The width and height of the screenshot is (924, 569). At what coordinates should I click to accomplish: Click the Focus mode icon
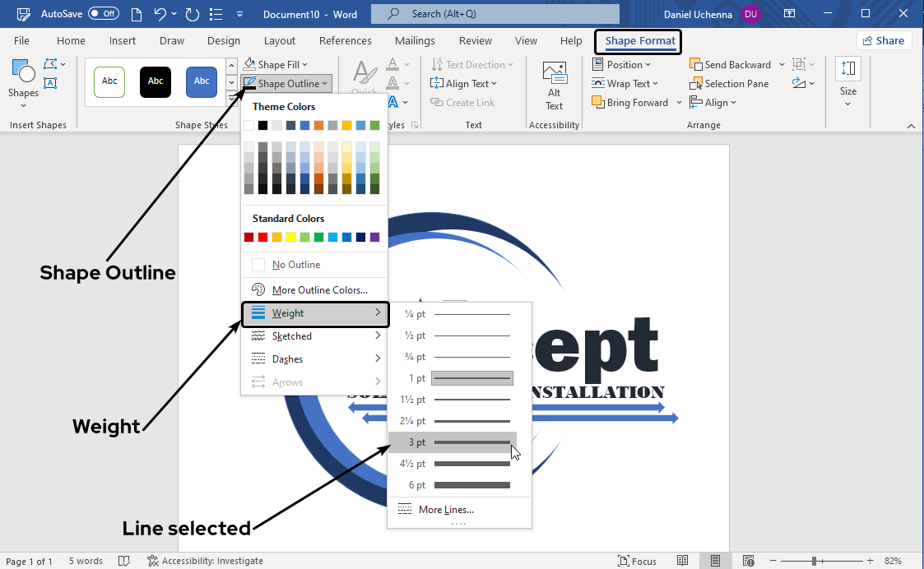624,561
